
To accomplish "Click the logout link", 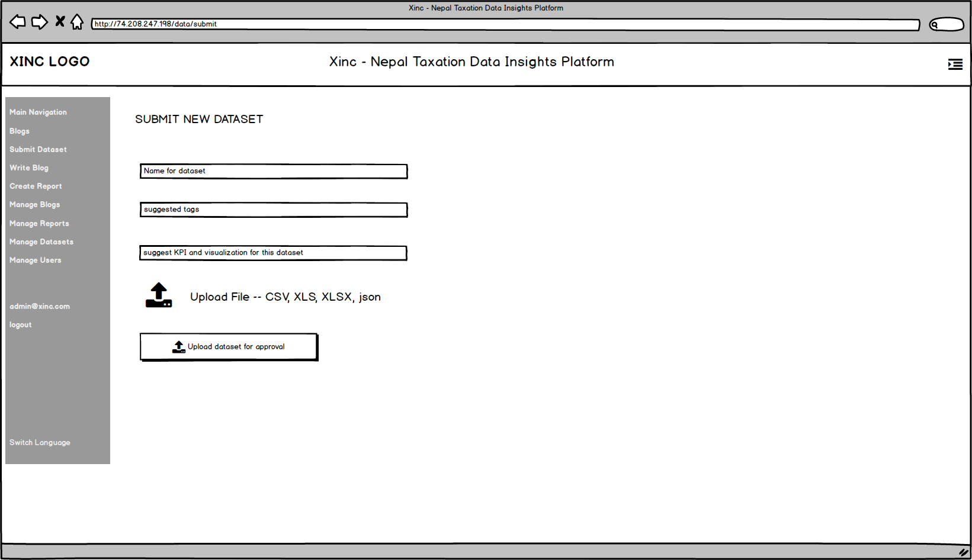I will (x=21, y=324).
